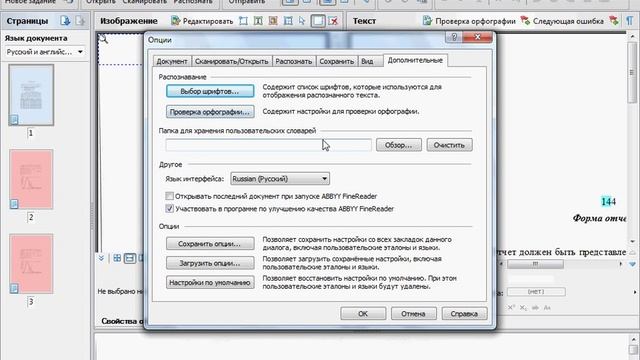
Task: Click the Страницы panel header
Action: [27, 21]
